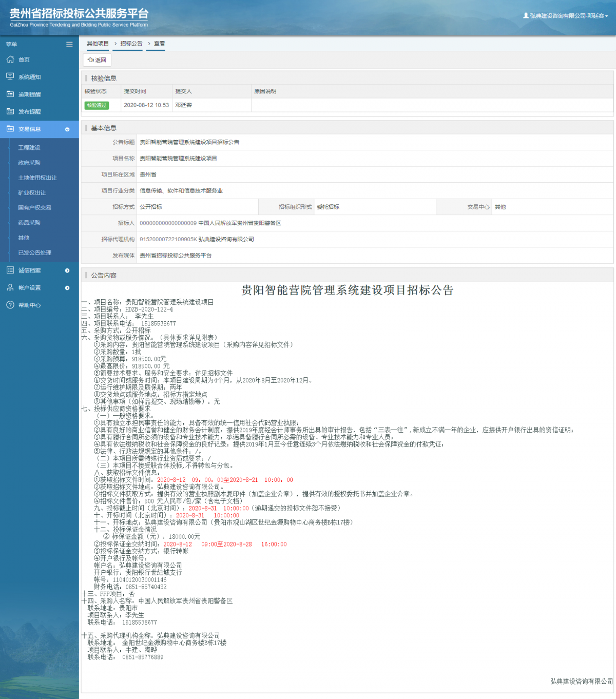Click the person icon for 帐户设置
Screen dimensions: 616x699
click(x=10, y=287)
